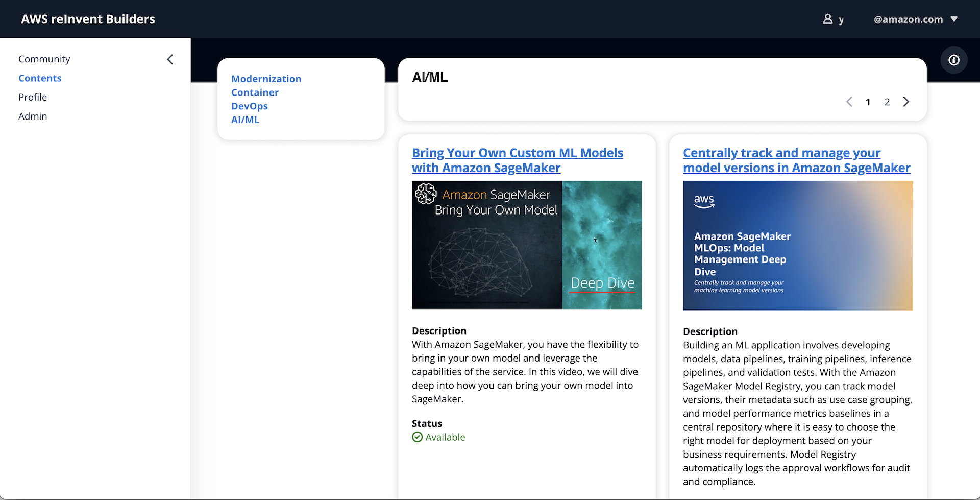Click the Status label in first card

click(427, 423)
